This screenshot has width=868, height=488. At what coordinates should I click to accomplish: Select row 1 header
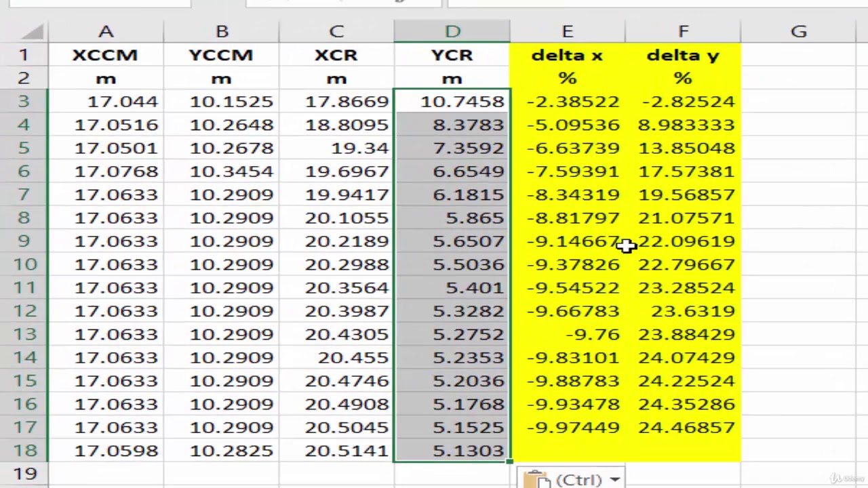(24, 55)
